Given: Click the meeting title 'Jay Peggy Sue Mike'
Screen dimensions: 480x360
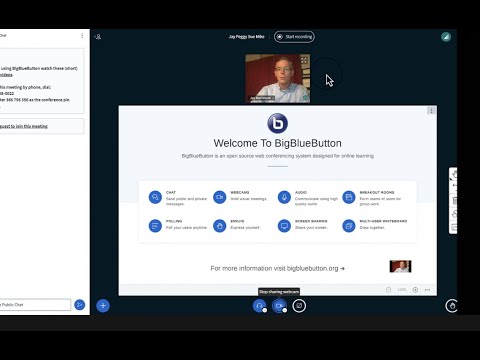Looking at the screenshot, I should click(247, 37).
